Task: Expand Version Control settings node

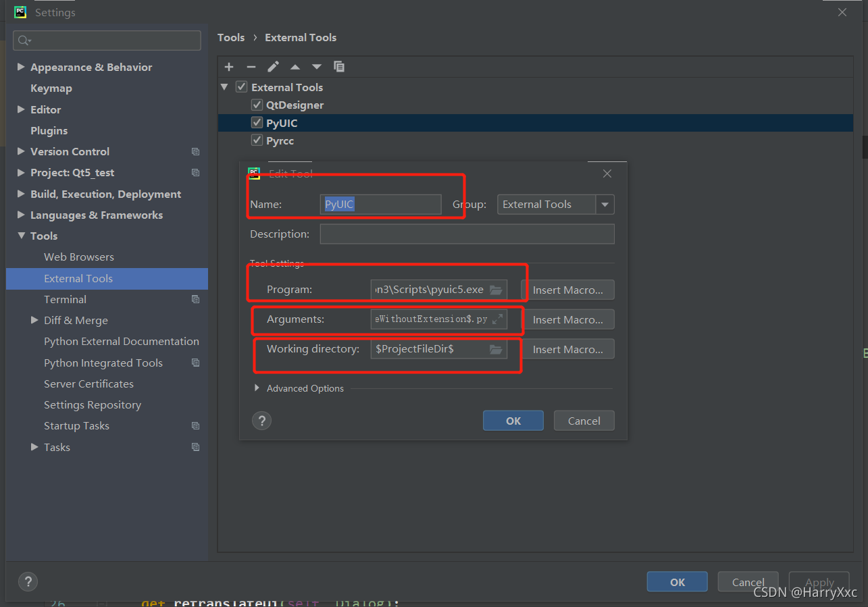Action: (21, 151)
